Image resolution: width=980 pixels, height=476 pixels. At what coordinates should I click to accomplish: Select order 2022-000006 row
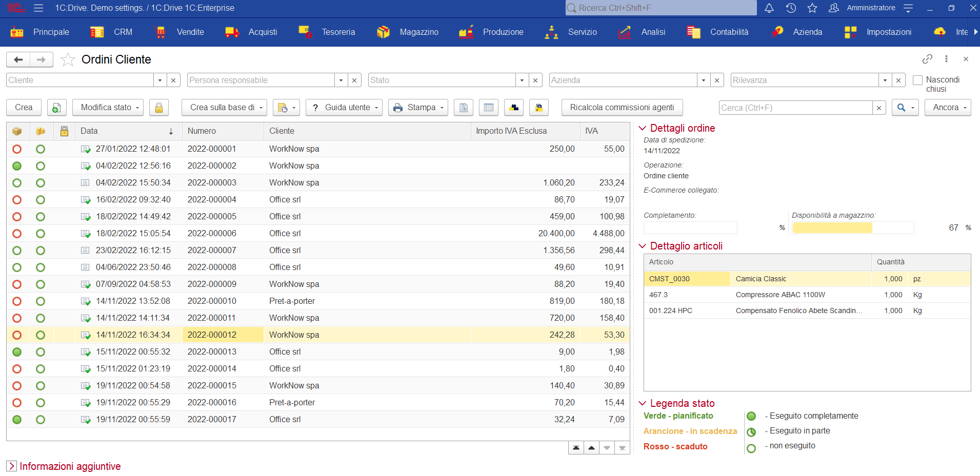click(318, 234)
